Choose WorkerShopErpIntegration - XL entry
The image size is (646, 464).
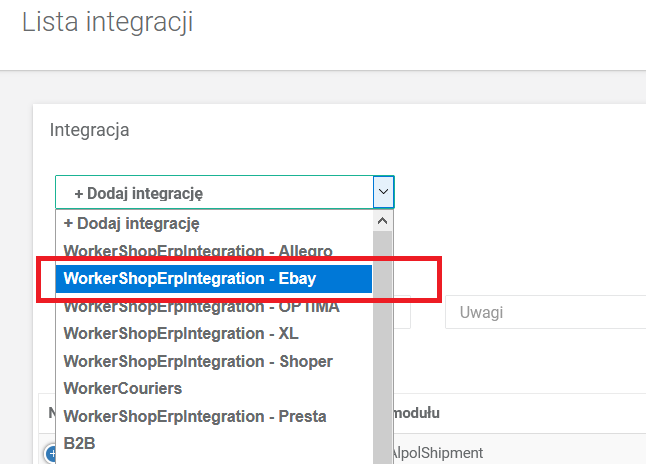pyautogui.click(x=181, y=333)
